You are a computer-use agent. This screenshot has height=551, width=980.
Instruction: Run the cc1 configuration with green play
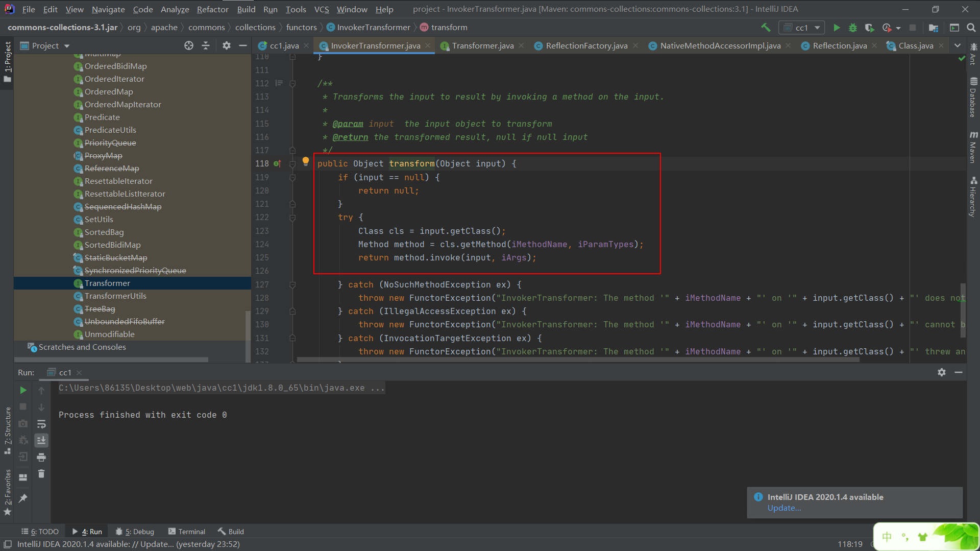coord(837,28)
